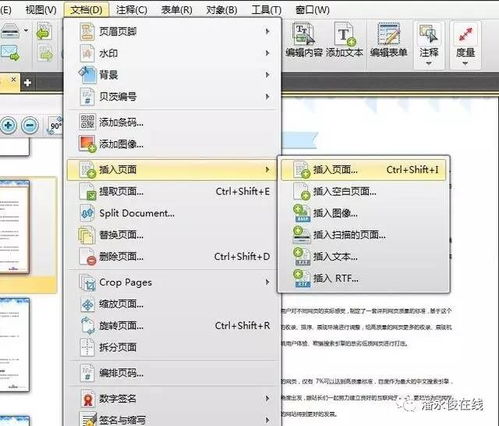Click the pages icon beside 替换页面
Screen dimensions: 499x426
87,235
